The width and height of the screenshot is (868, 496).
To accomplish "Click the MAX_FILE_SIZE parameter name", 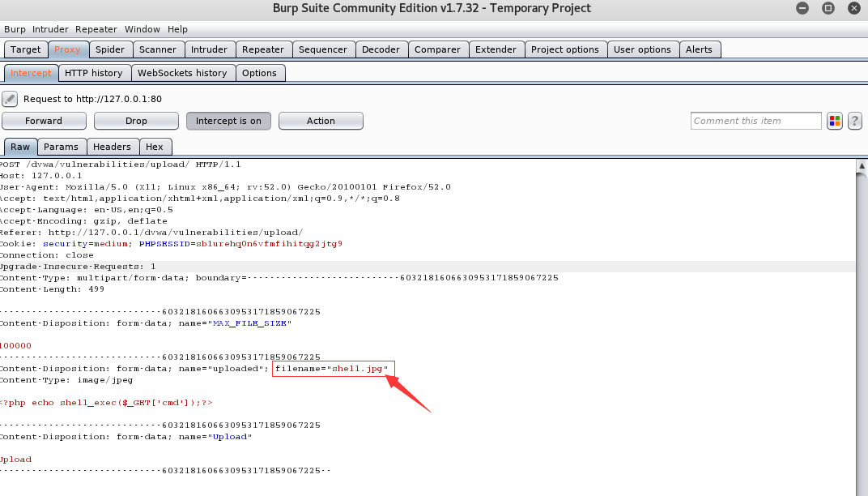I will [x=249, y=323].
